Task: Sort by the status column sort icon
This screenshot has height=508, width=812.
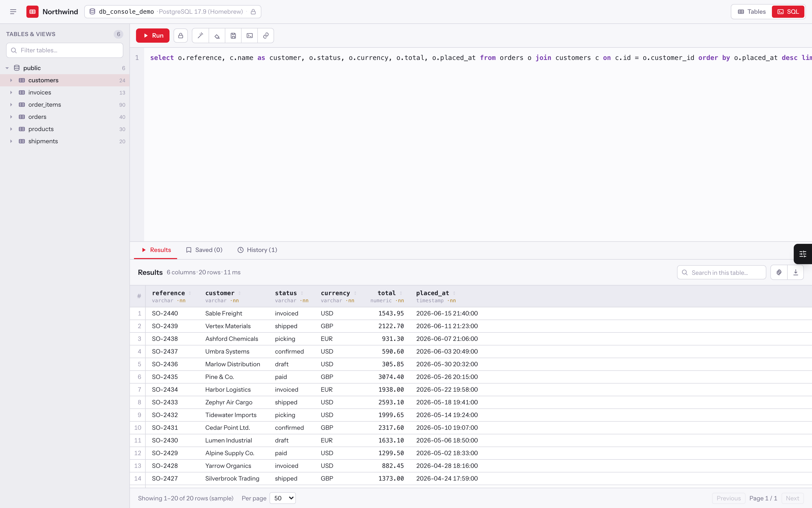Action: [x=302, y=293]
